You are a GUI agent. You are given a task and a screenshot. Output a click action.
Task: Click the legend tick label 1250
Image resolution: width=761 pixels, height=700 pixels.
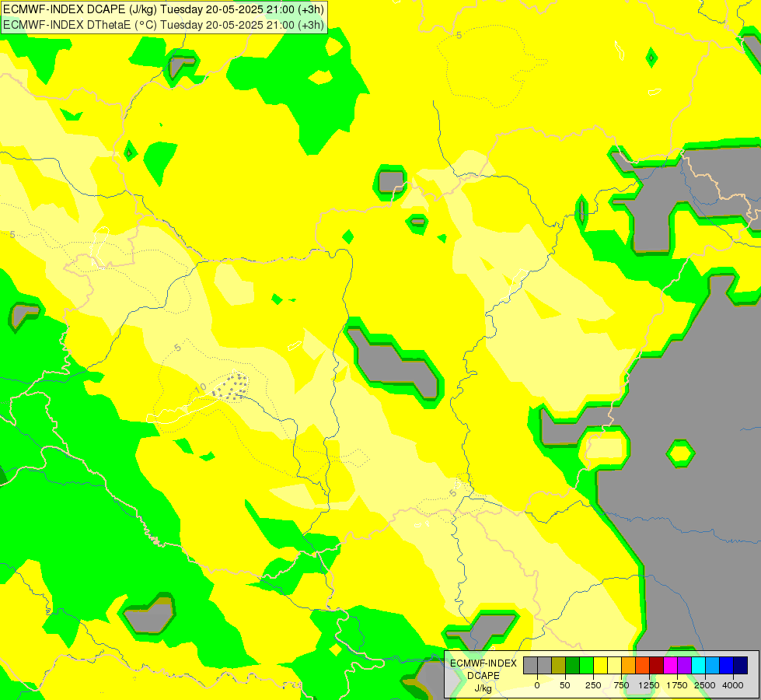649,685
